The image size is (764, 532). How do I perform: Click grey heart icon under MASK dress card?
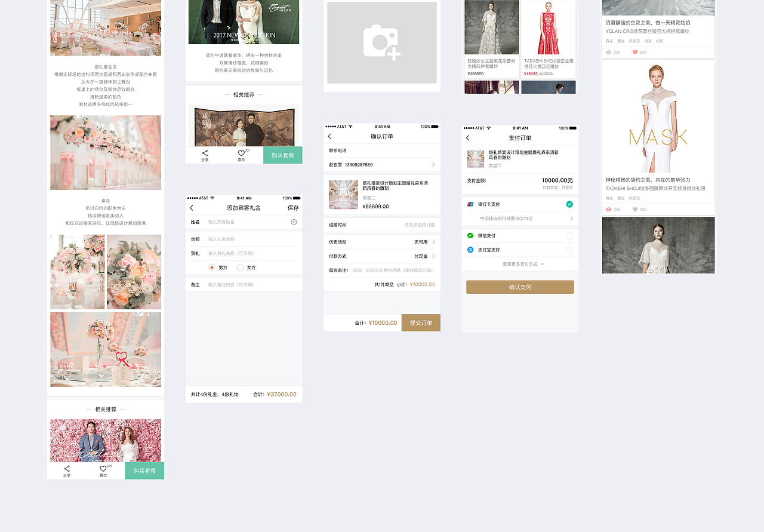point(635,210)
